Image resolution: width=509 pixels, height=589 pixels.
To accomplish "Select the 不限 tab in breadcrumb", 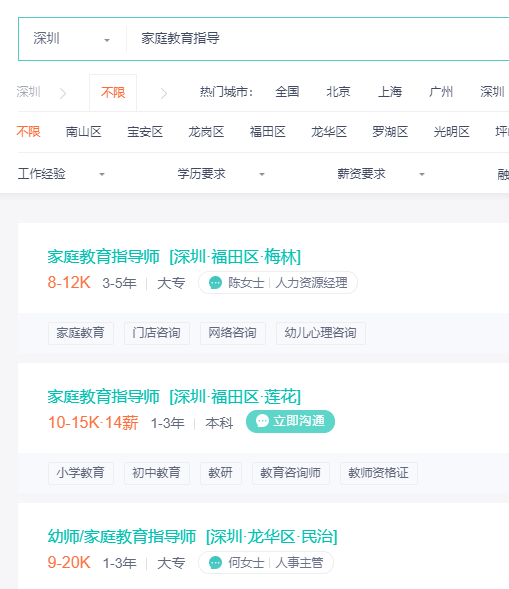I will 113,92.
